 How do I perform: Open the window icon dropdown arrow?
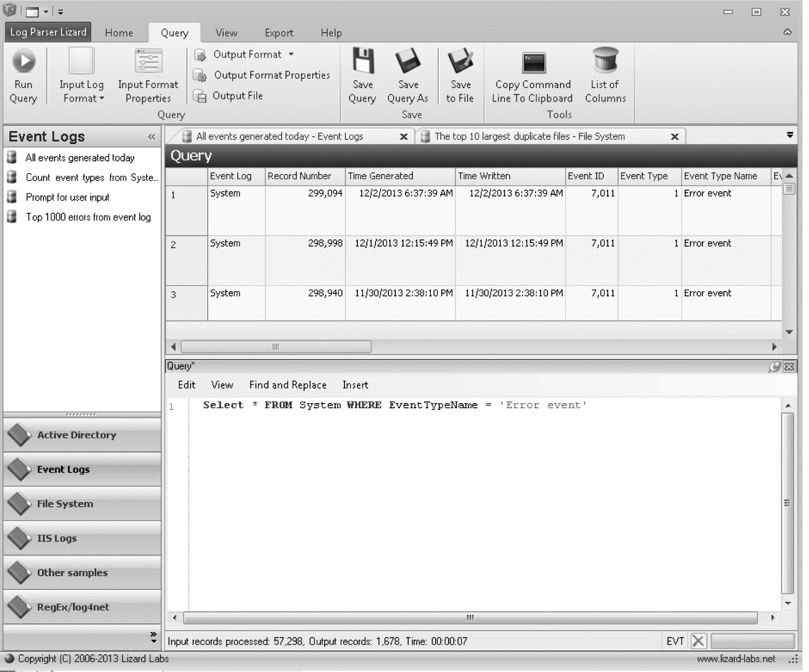[46, 12]
